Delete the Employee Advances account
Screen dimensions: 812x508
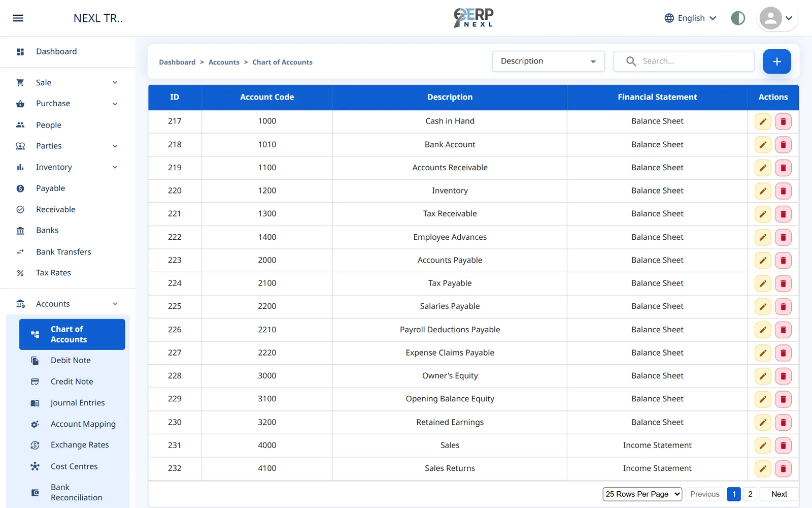click(x=783, y=237)
